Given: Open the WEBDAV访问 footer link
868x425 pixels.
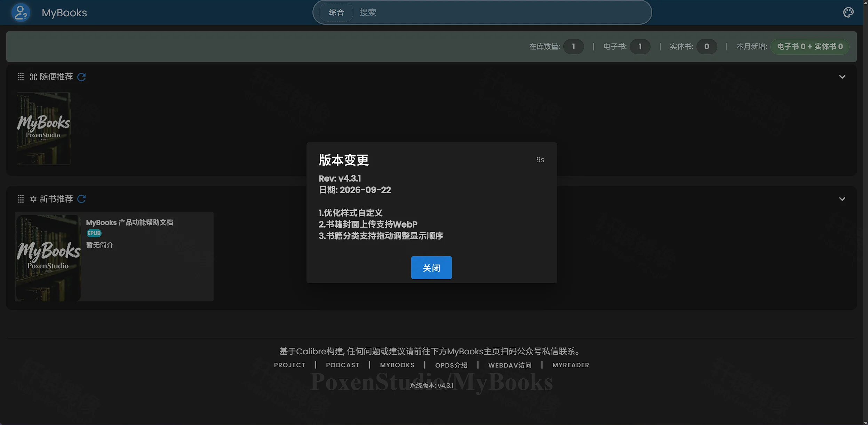Looking at the screenshot, I should [510, 365].
